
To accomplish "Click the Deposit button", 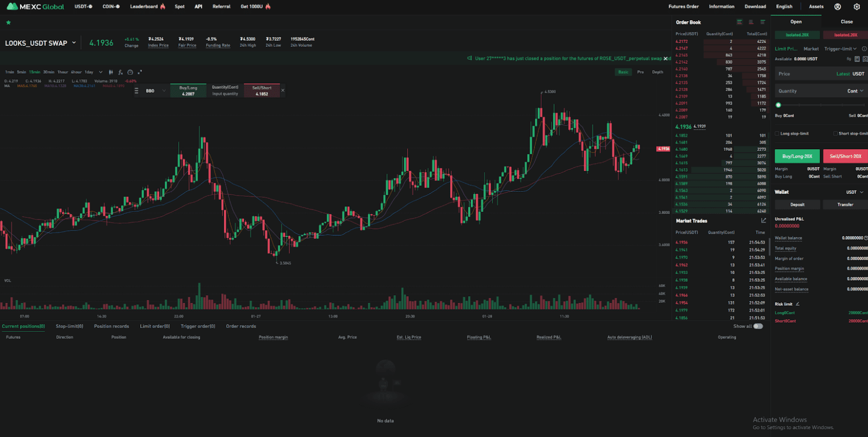I will click(x=798, y=205).
